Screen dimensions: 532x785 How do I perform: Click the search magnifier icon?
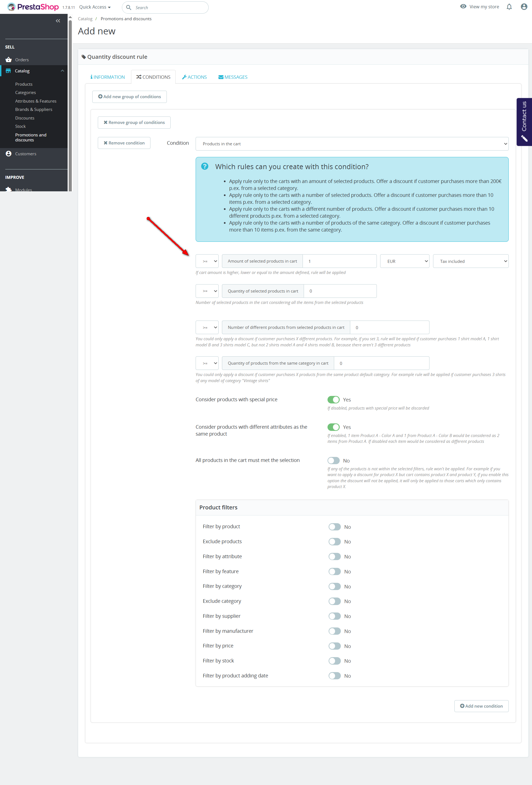[x=129, y=7]
